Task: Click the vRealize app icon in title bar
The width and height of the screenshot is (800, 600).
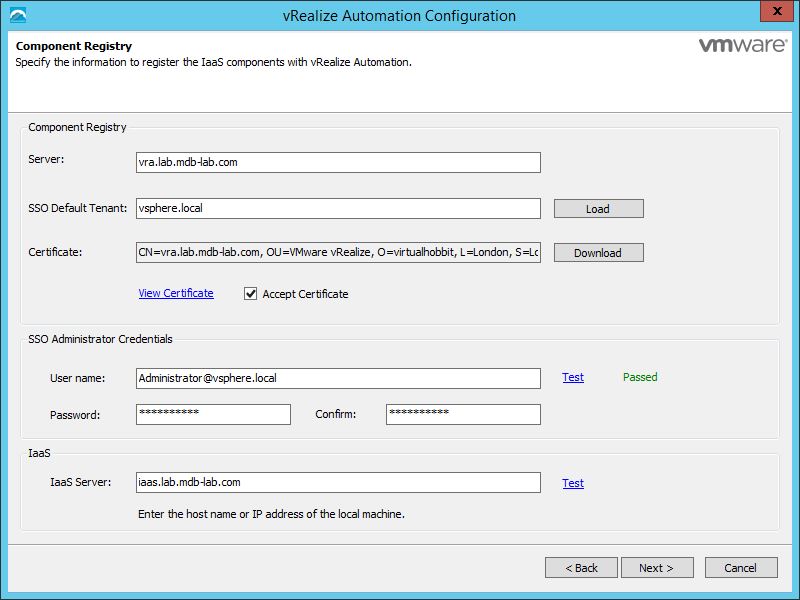Action: (18, 15)
